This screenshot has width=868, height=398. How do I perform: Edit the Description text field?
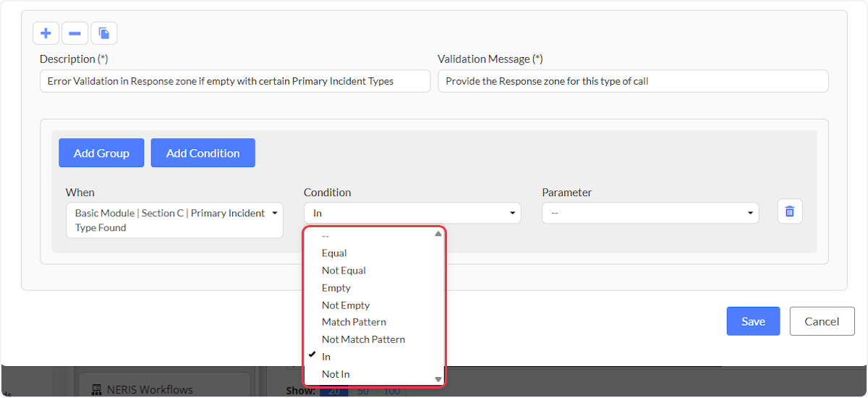pyautogui.click(x=235, y=81)
